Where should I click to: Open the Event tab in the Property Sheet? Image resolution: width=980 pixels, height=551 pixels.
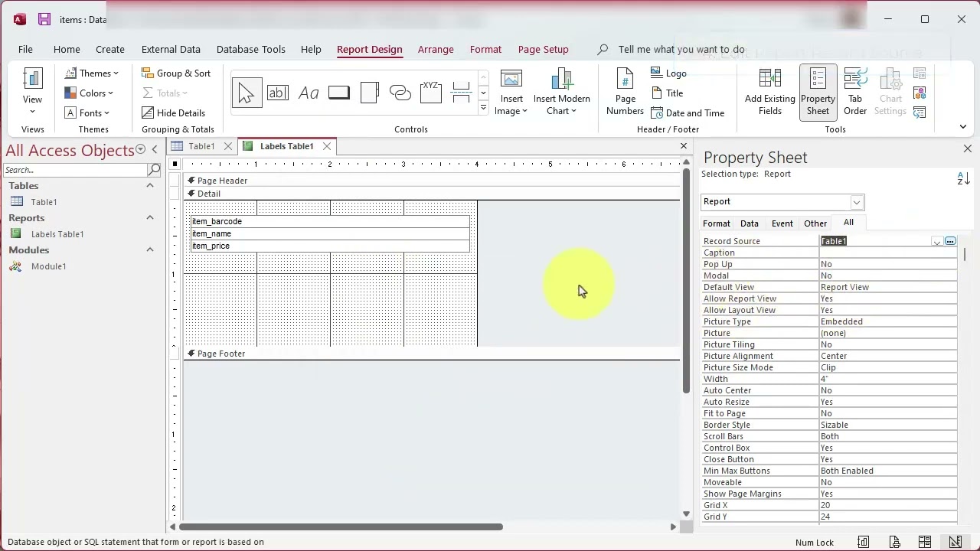coord(782,223)
